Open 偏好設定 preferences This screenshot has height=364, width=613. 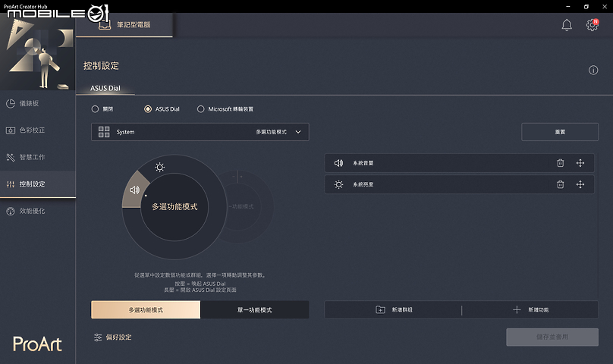[x=112, y=337]
